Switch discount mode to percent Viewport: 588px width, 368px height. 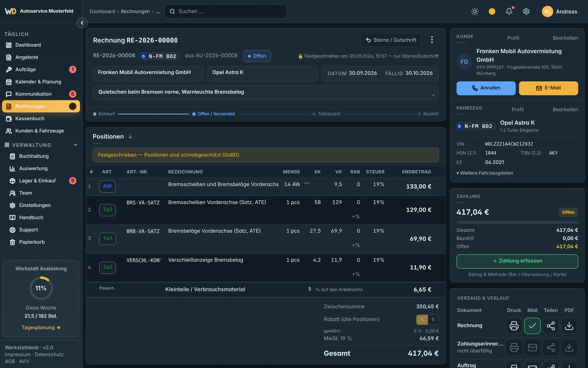click(x=422, y=319)
